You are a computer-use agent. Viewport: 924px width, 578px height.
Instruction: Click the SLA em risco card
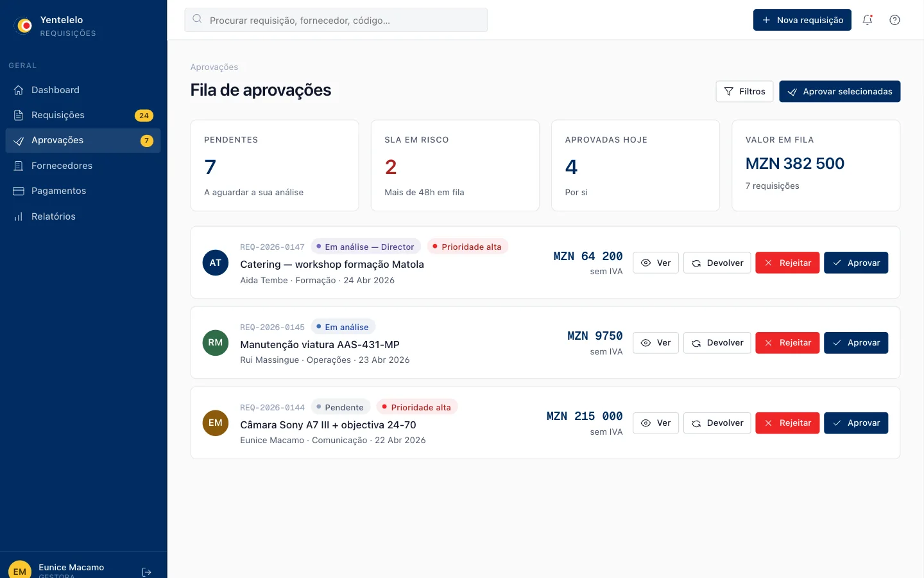(455, 166)
